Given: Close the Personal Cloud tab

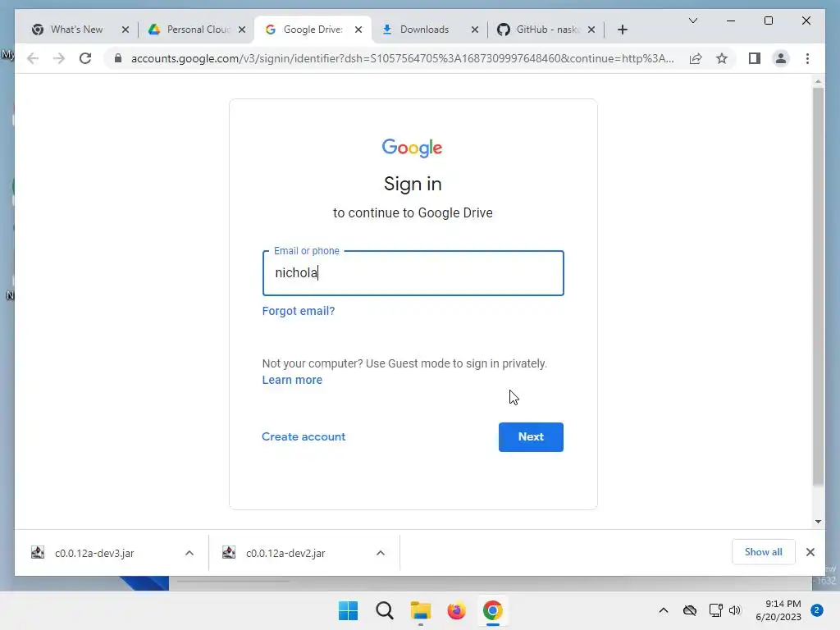Looking at the screenshot, I should tap(242, 30).
